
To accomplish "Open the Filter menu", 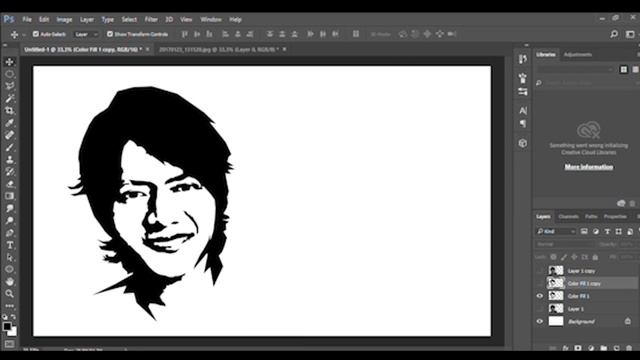I will pos(151,19).
